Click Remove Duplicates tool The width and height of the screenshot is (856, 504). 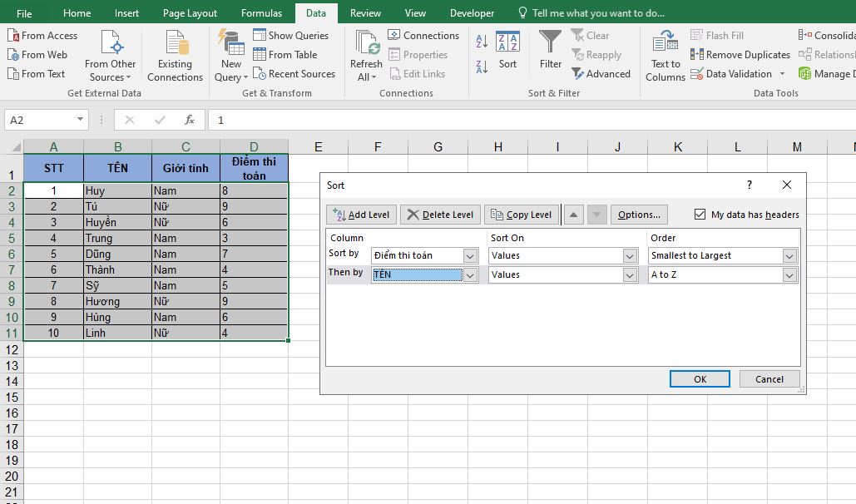point(740,55)
